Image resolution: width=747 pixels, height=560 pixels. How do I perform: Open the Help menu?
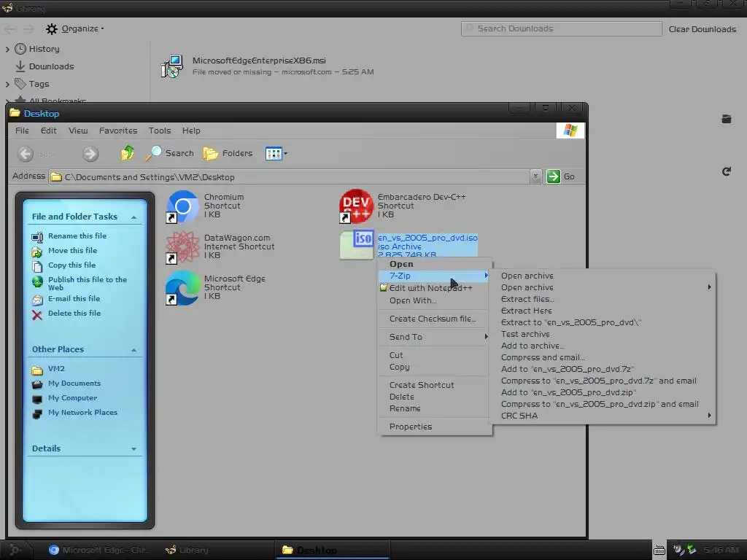tap(191, 131)
